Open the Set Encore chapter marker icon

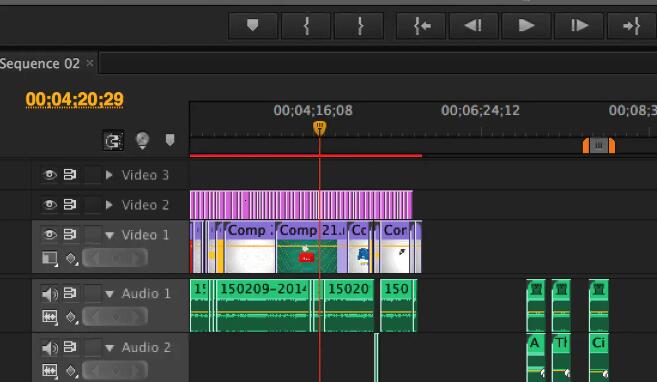(142, 140)
